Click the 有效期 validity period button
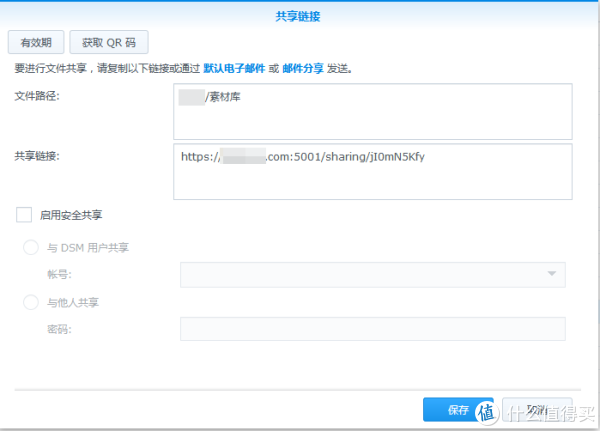 coord(37,42)
